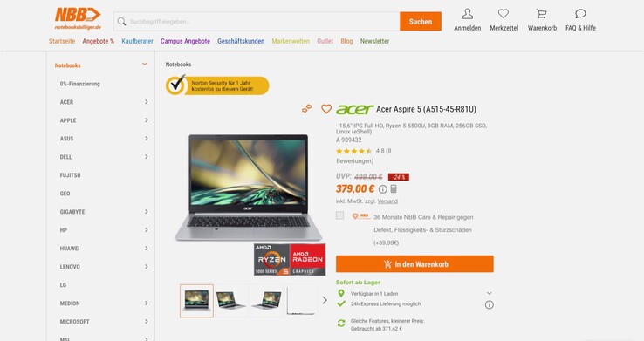
Task: Click the delivery info icon beside Express Lieferung
Action: pyautogui.click(x=490, y=305)
